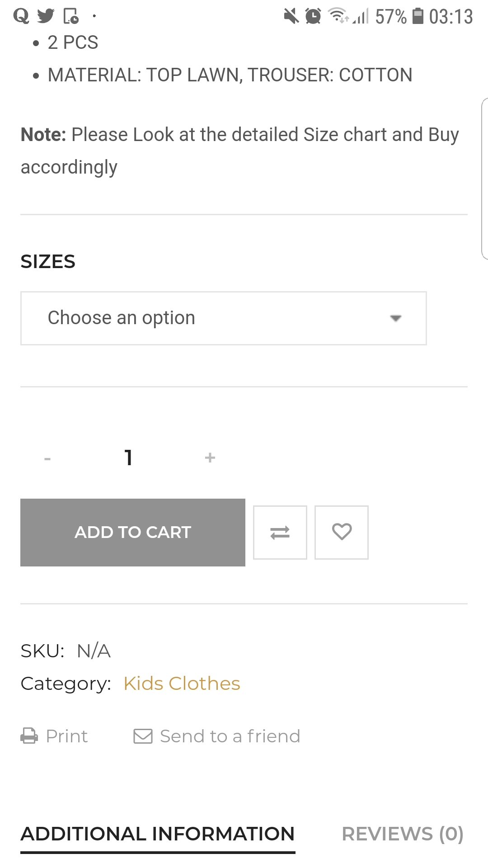The image size is (488, 868).
Task: Open the Reviews (0) tab
Action: pos(403,834)
